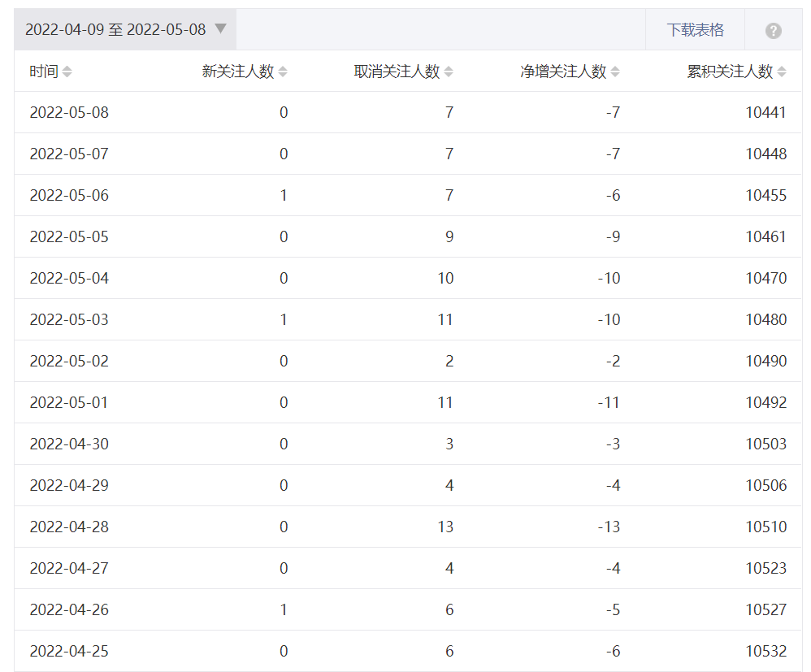The width and height of the screenshot is (811, 672).
Task: Click net increase value -9 for 2022-05-05
Action: (613, 236)
